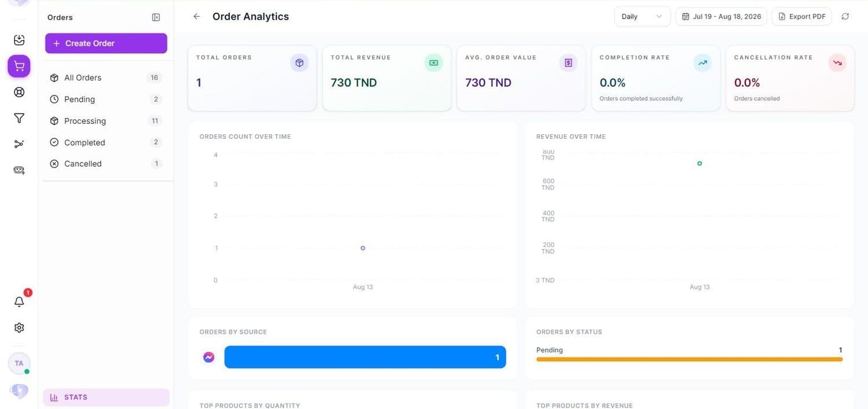Open the funnel filter icon in rail
This screenshot has height=409, width=868.
[x=19, y=118]
